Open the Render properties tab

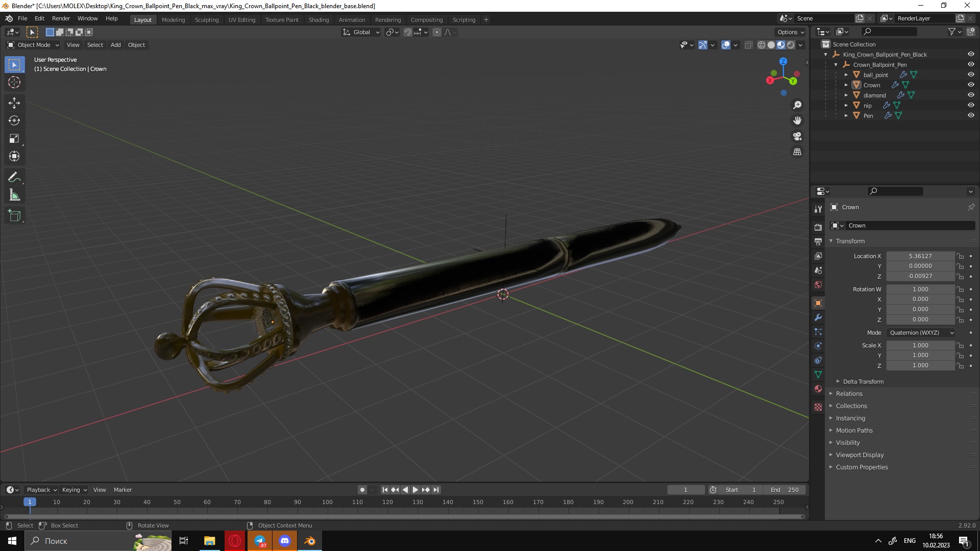tap(818, 227)
